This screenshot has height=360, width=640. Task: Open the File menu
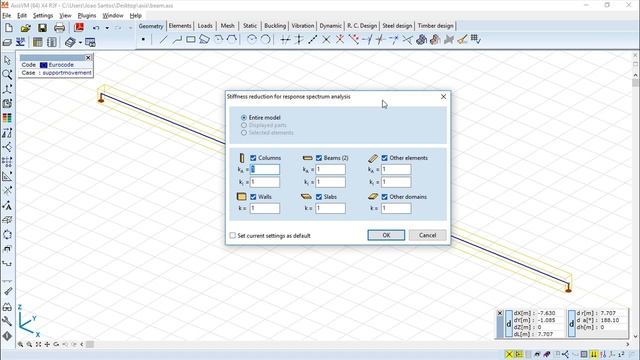pyautogui.click(x=7, y=16)
